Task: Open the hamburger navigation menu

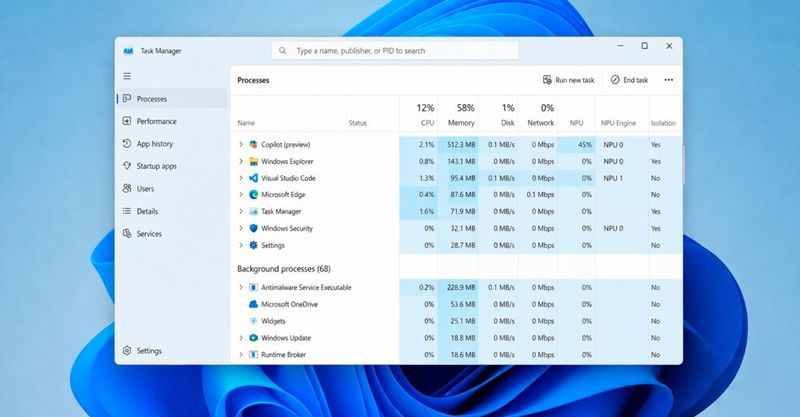Action: (x=127, y=76)
